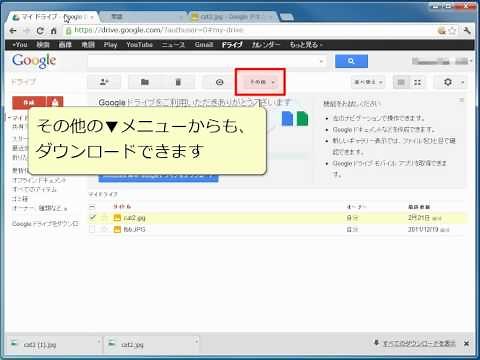Click the Share (add person) toolbar icon
This screenshot has width=480, height=360.
(x=104, y=82)
